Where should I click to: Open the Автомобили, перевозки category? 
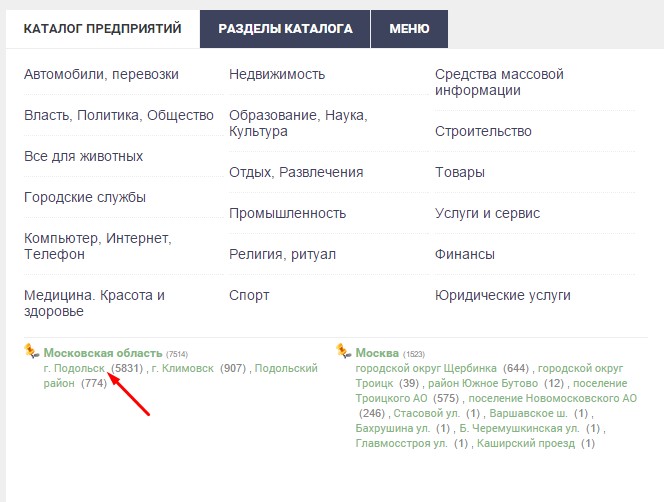(101, 75)
